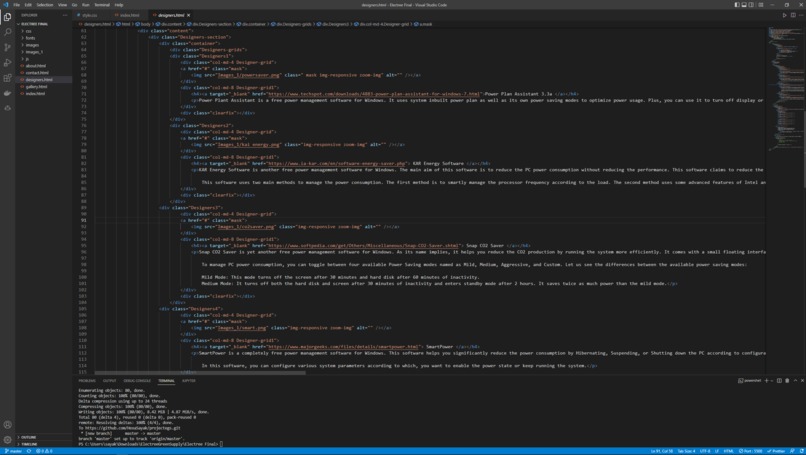The image size is (806, 455).
Task: Click the Run file play icon
Action: coord(784,15)
